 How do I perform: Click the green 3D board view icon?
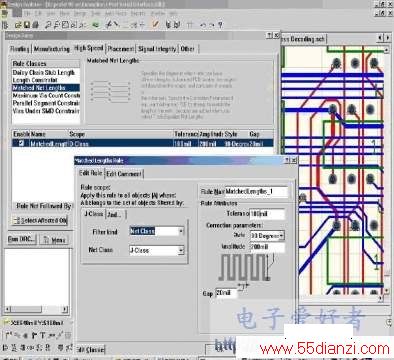coord(96,25)
